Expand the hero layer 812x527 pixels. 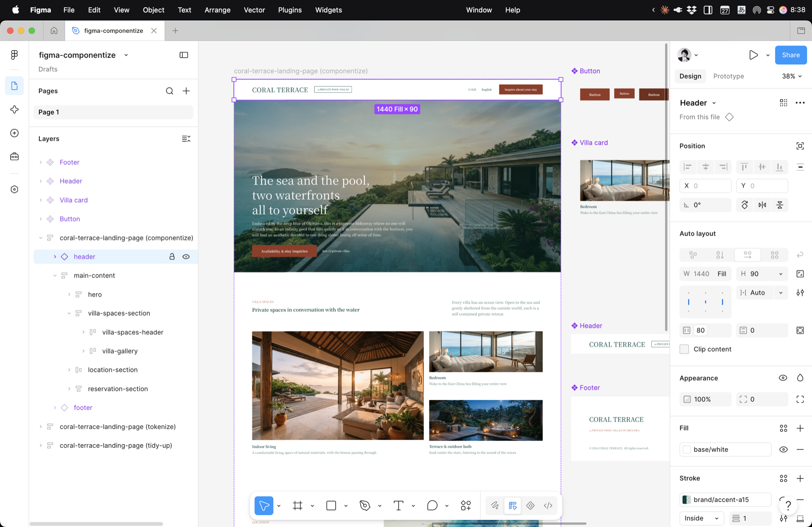[69, 294]
